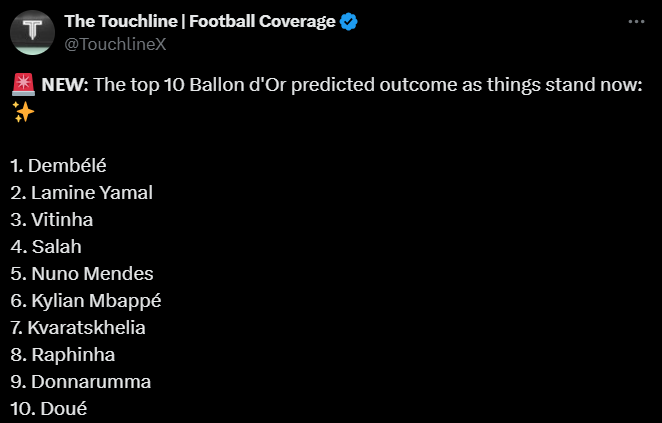Click list entry 6. Kylian Mbappé

pyautogui.click(x=86, y=301)
